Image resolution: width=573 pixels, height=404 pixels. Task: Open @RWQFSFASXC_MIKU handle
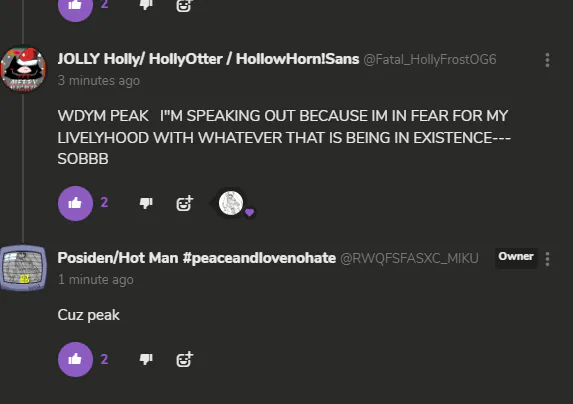click(x=409, y=259)
